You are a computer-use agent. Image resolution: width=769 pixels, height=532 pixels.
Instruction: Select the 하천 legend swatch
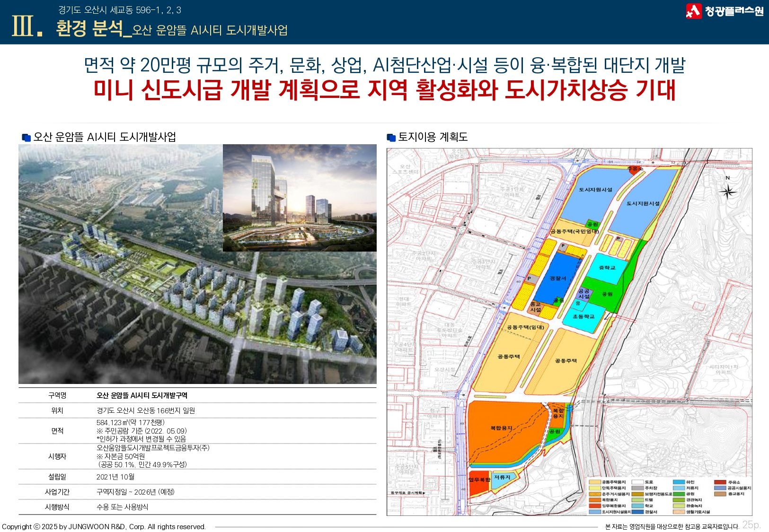point(679,482)
